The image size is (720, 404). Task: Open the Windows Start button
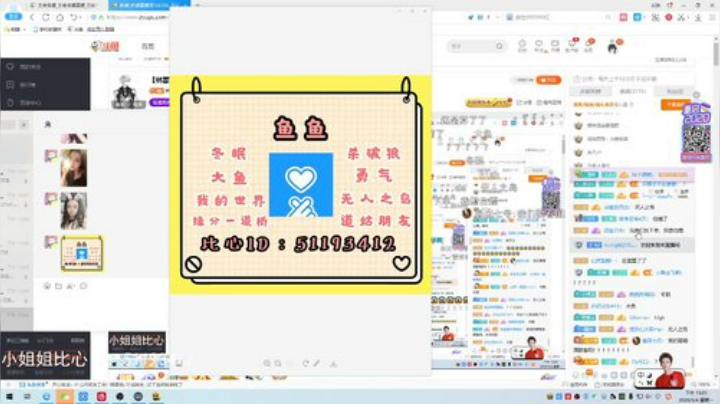pyautogui.click(x=9, y=396)
